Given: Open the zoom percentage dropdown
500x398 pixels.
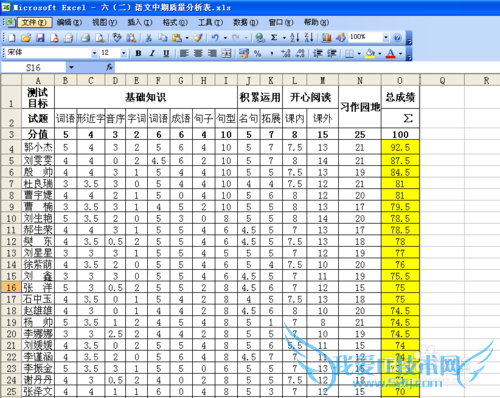Looking at the screenshot, I should (x=386, y=38).
